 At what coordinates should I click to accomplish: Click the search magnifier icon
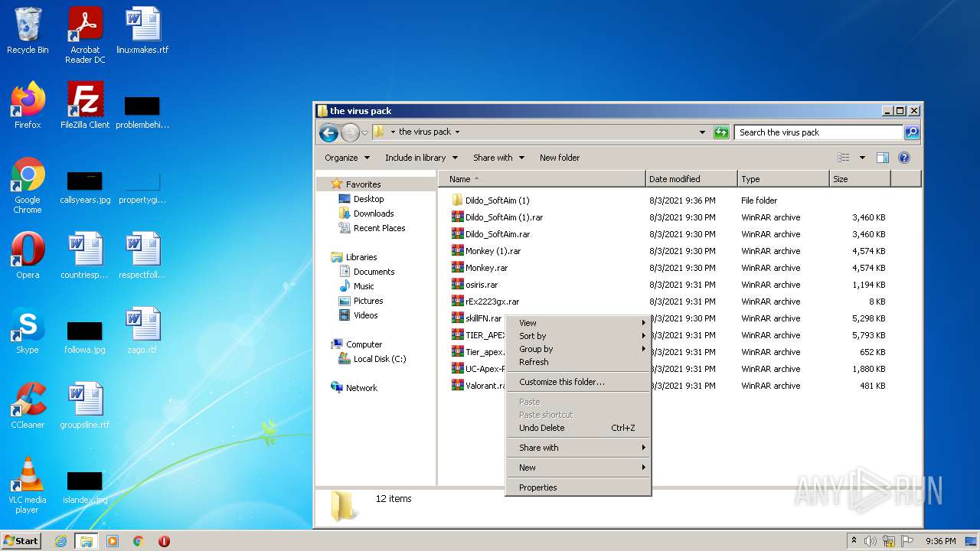(x=911, y=132)
